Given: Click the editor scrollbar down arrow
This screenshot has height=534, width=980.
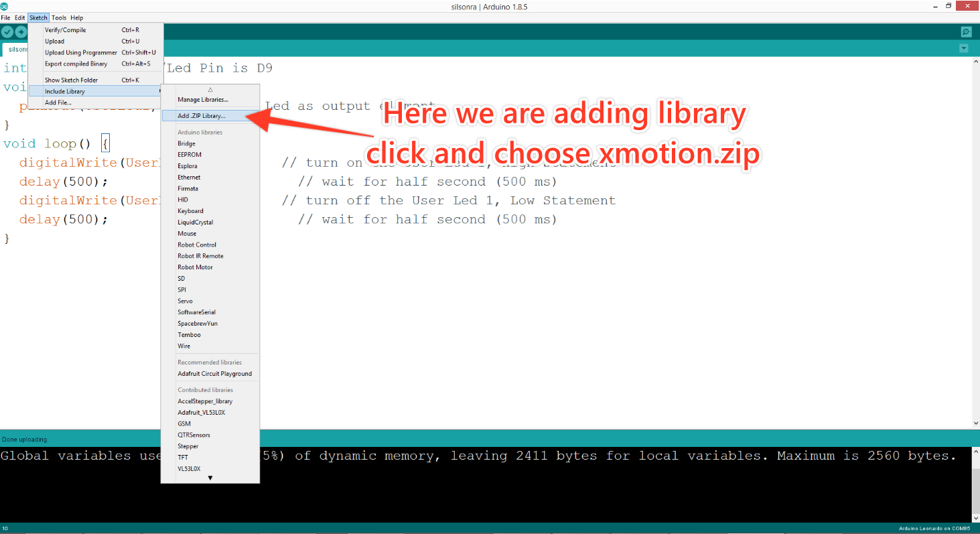Looking at the screenshot, I should coord(975,423).
